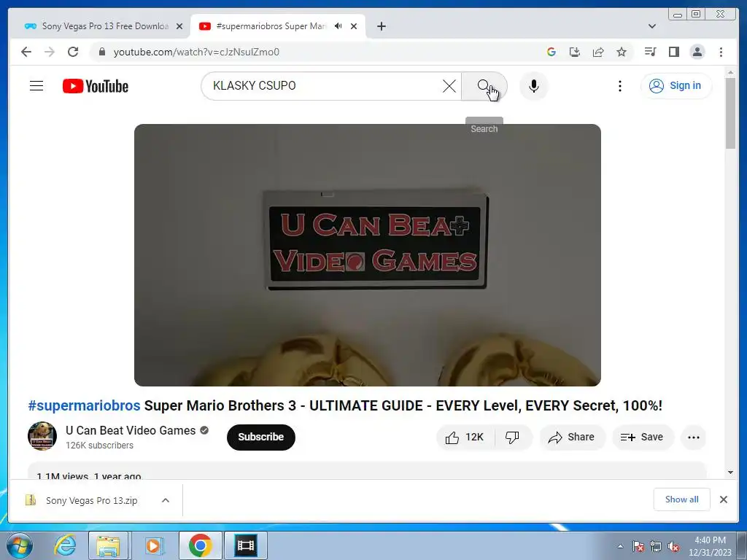Image resolution: width=747 pixels, height=560 pixels.
Task: Mute the YouTube tab audio icon
Action: [338, 26]
